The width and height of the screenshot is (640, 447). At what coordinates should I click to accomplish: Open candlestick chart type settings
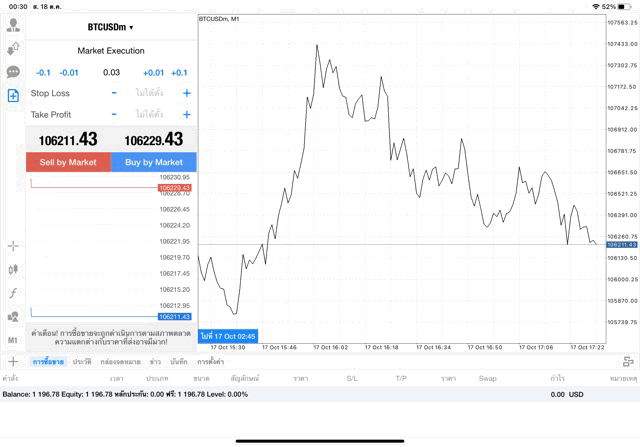pos(13,270)
